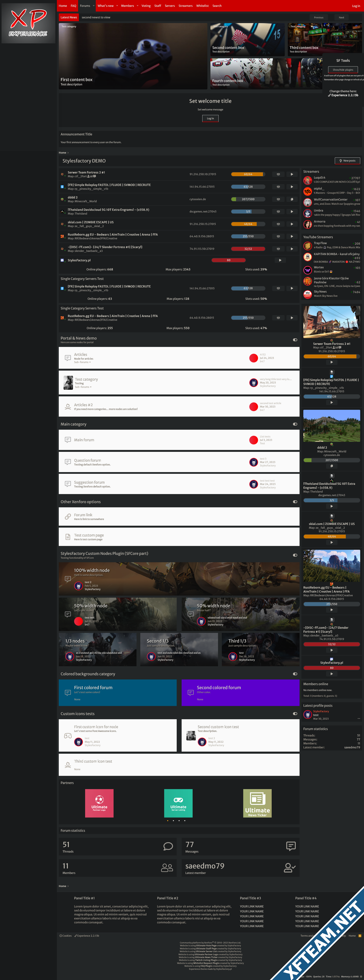
Task: Open the First content box thumbnail
Action: [x=133, y=56]
